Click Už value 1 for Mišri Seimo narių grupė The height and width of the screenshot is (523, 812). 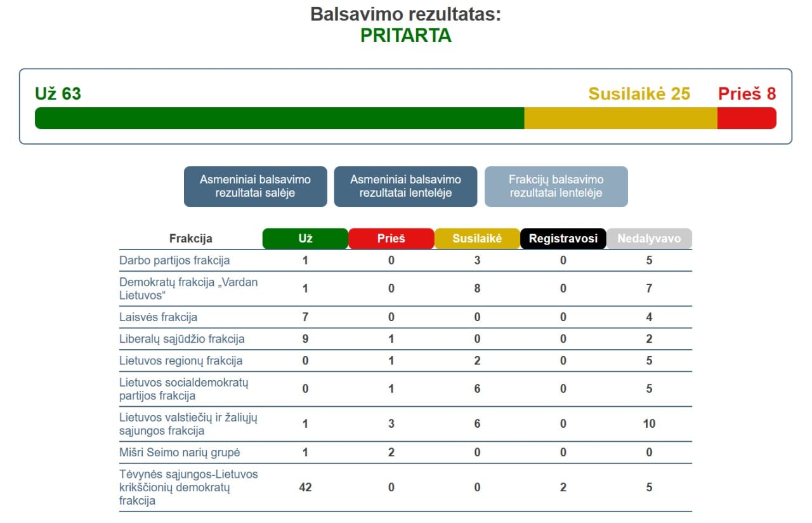305,453
